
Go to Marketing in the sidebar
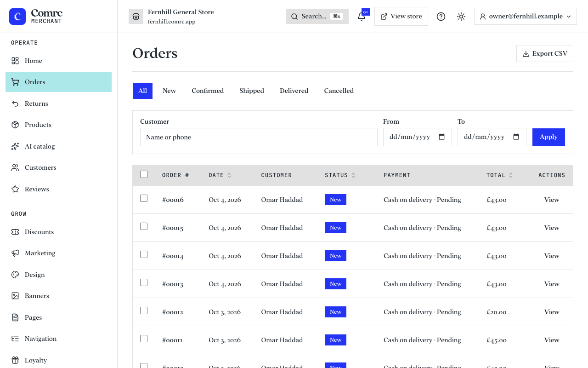pos(58,253)
